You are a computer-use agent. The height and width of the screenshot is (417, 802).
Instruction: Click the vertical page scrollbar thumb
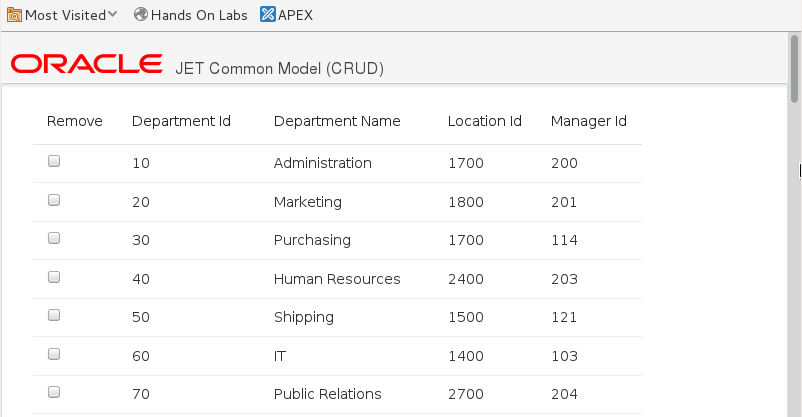point(795,70)
